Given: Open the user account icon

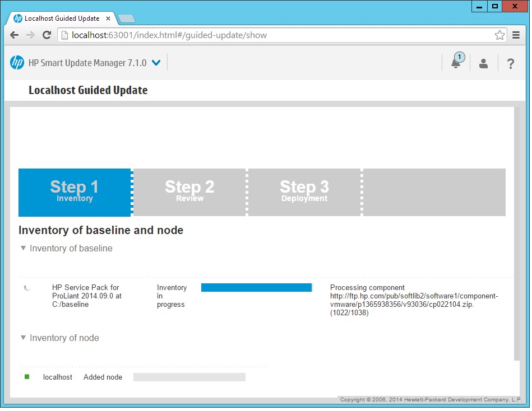Looking at the screenshot, I should coord(483,63).
